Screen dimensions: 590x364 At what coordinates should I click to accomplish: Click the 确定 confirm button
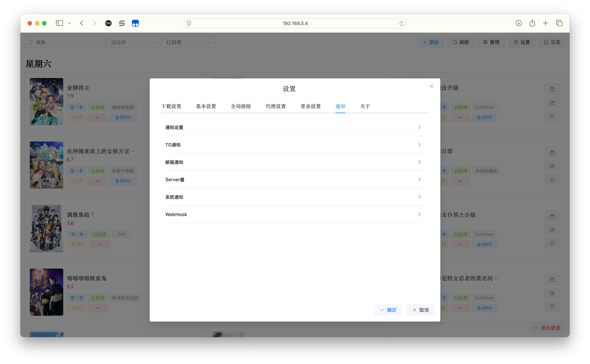click(x=388, y=310)
